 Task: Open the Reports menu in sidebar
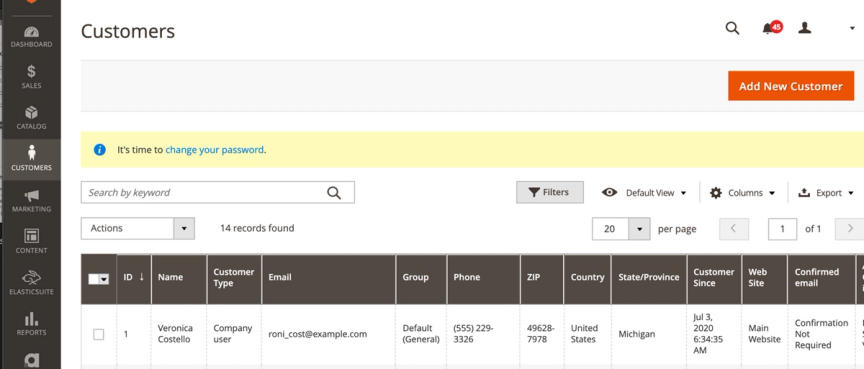(x=31, y=324)
